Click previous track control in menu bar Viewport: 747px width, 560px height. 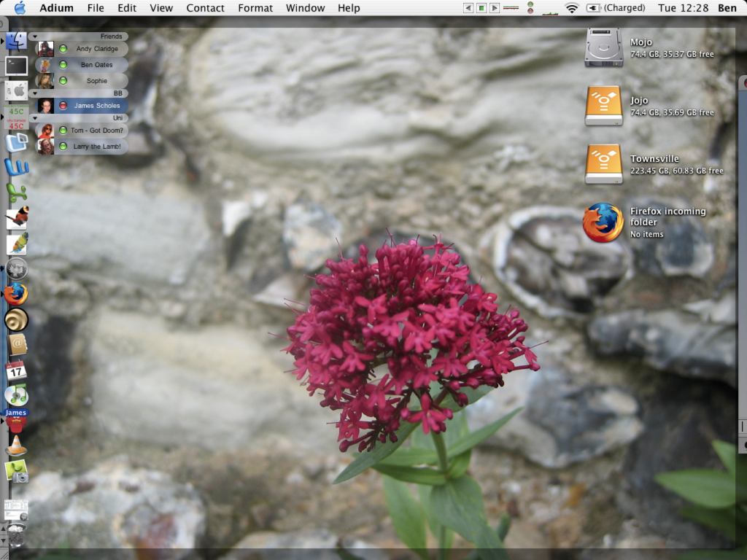pyautogui.click(x=468, y=8)
